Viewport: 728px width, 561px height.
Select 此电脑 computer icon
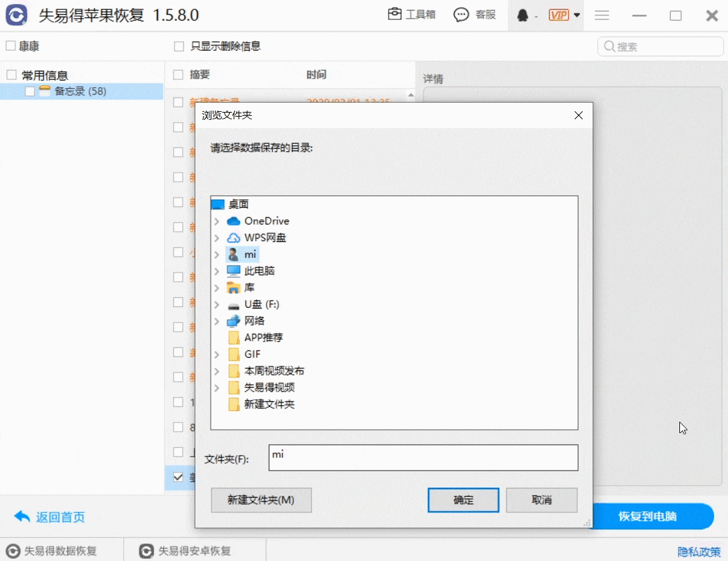pyautogui.click(x=233, y=271)
